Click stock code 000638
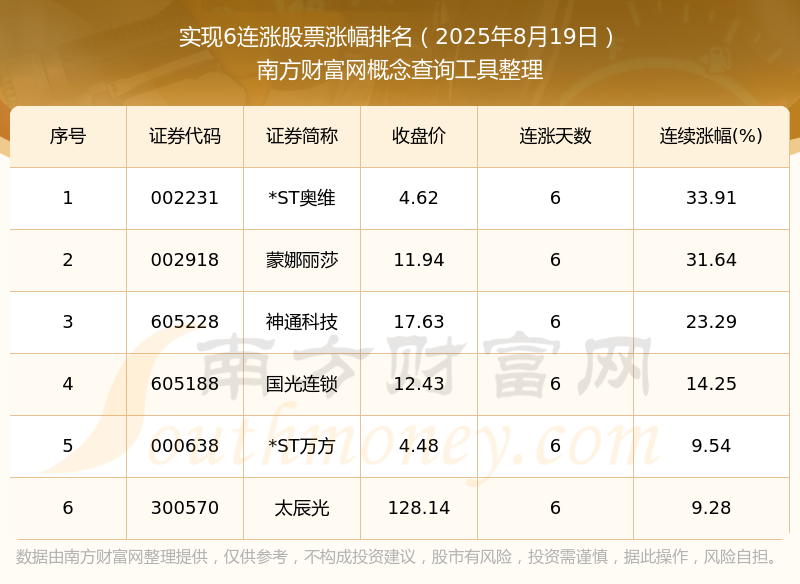Image resolution: width=800 pixels, height=584 pixels. click(185, 446)
